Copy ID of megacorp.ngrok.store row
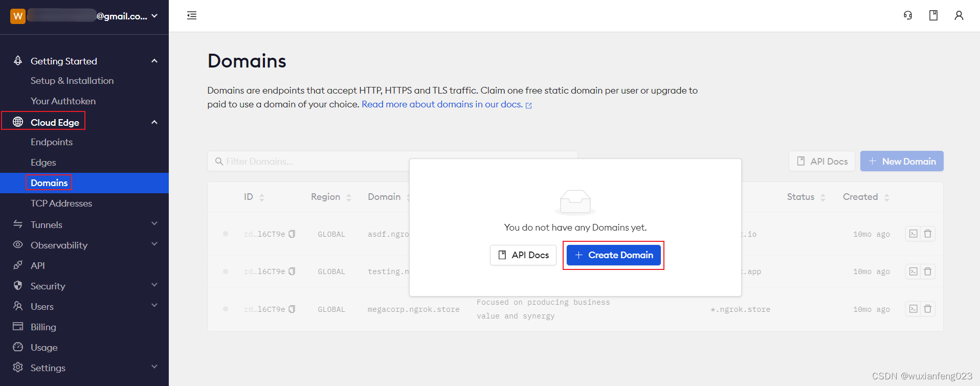Screen dimensions: 980x386 click(292, 309)
